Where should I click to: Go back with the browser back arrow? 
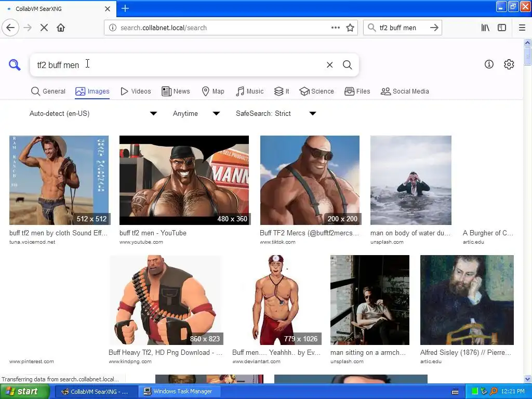point(10,28)
